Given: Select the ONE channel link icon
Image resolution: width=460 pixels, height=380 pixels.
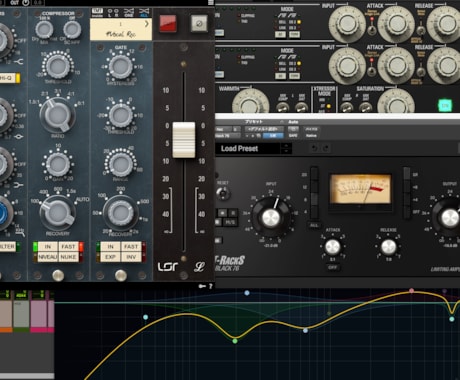Looking at the screenshot, I should [129, 13].
